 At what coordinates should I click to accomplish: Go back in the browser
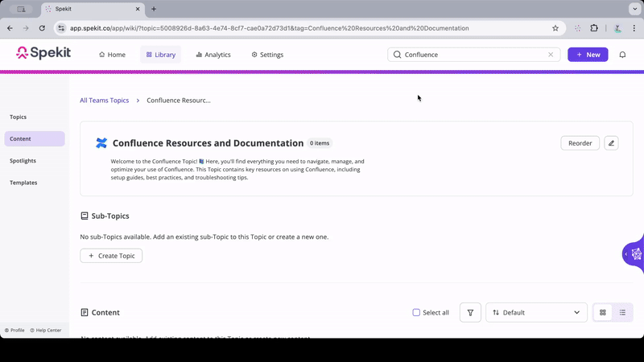[x=10, y=28]
